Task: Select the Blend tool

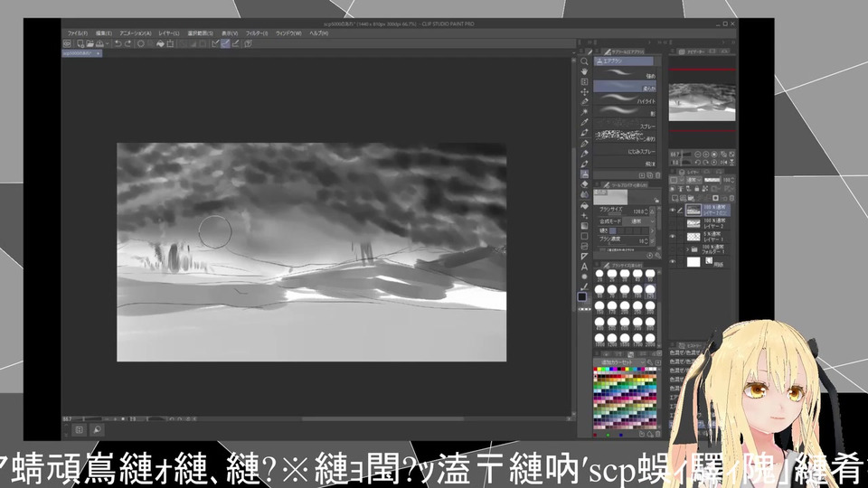Action: [585, 194]
